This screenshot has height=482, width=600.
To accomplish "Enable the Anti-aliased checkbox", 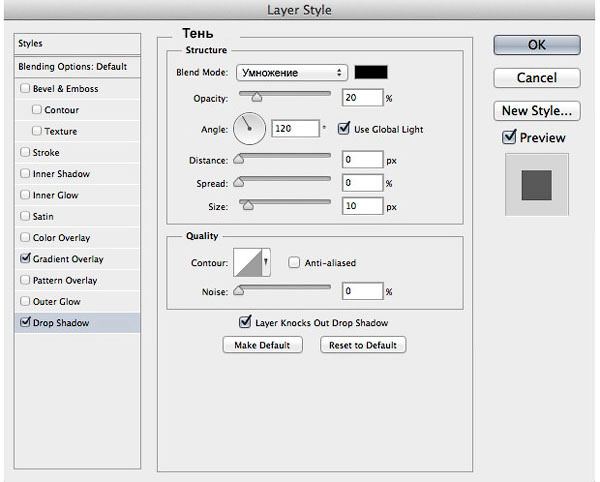I will (x=294, y=262).
